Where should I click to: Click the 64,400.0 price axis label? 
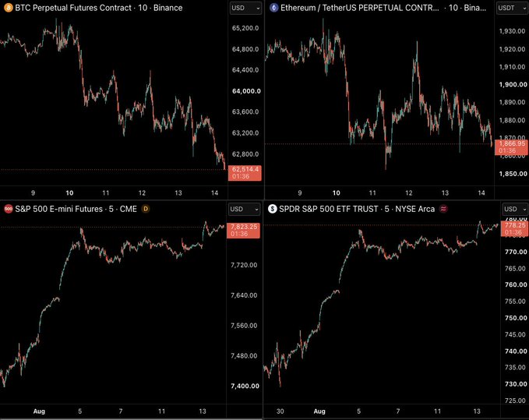[x=245, y=70]
